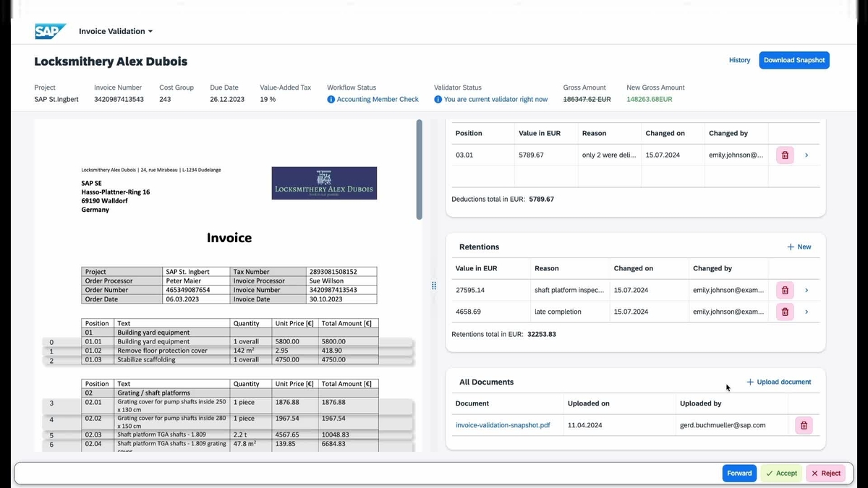Open the Invoice Validation app dropdown
The image size is (868, 488).
tap(150, 31)
